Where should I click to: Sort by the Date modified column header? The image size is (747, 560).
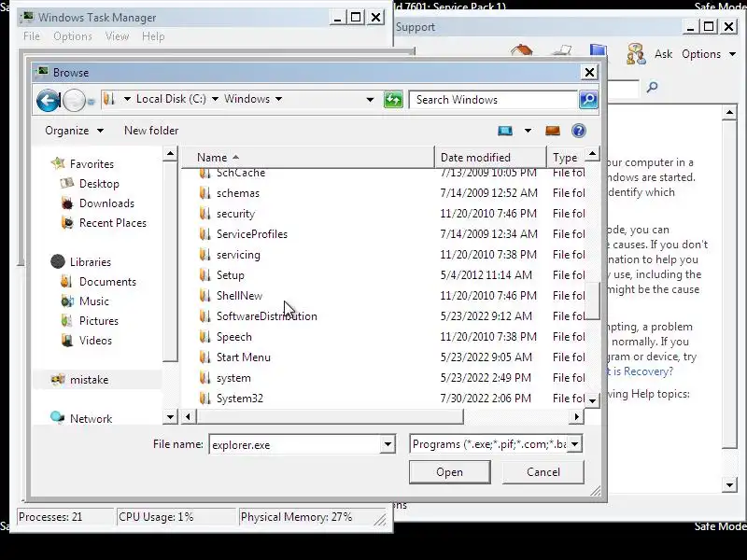tap(491, 157)
